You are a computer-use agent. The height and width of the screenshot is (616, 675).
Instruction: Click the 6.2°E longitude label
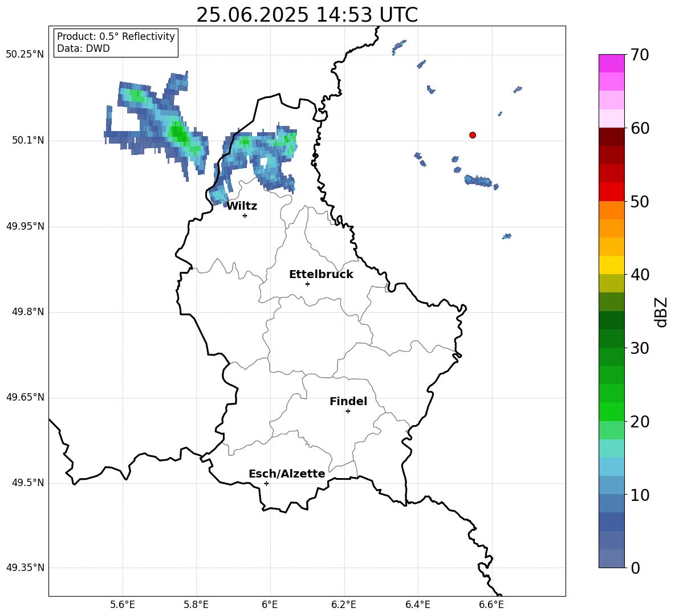point(344,605)
